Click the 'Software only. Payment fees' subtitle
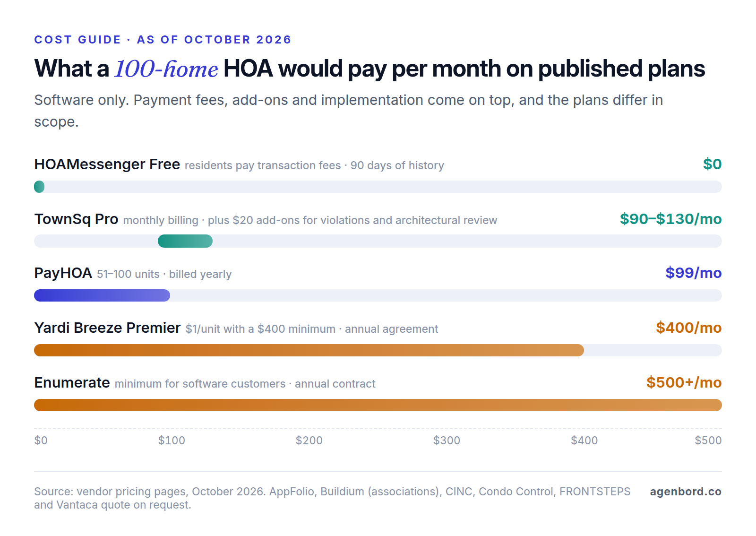This screenshot has width=756, height=536. pos(349,111)
